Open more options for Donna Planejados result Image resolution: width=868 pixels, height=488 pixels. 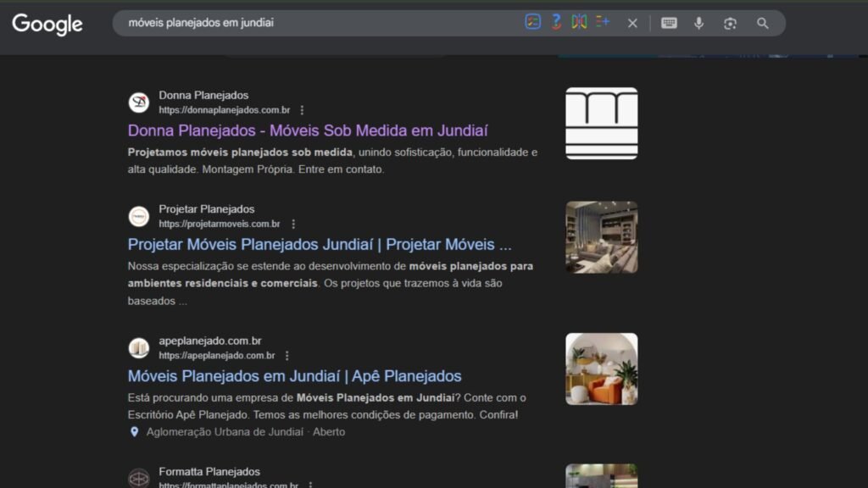[x=302, y=110]
